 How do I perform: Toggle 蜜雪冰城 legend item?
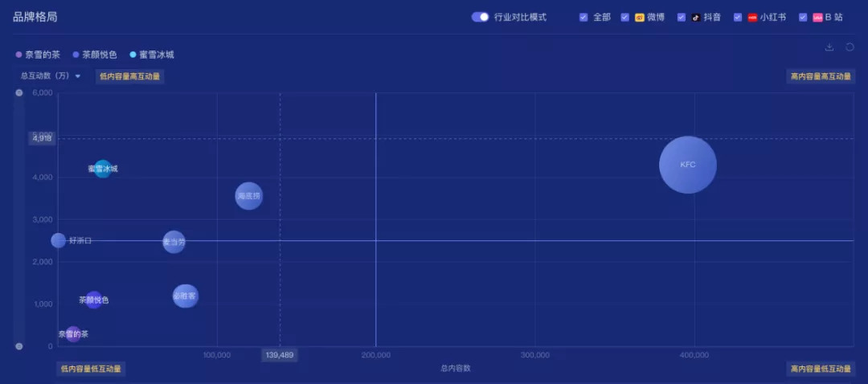click(x=152, y=55)
